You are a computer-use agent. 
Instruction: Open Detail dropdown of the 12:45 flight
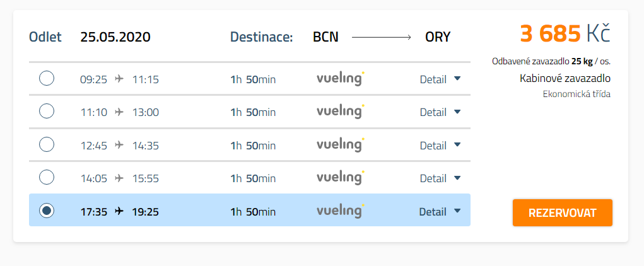(x=440, y=146)
